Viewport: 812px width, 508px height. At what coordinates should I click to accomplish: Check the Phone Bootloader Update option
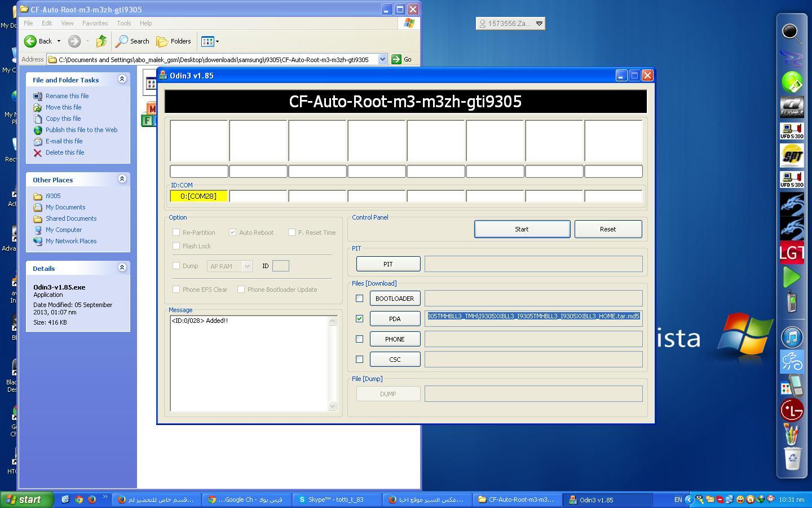[x=241, y=290]
